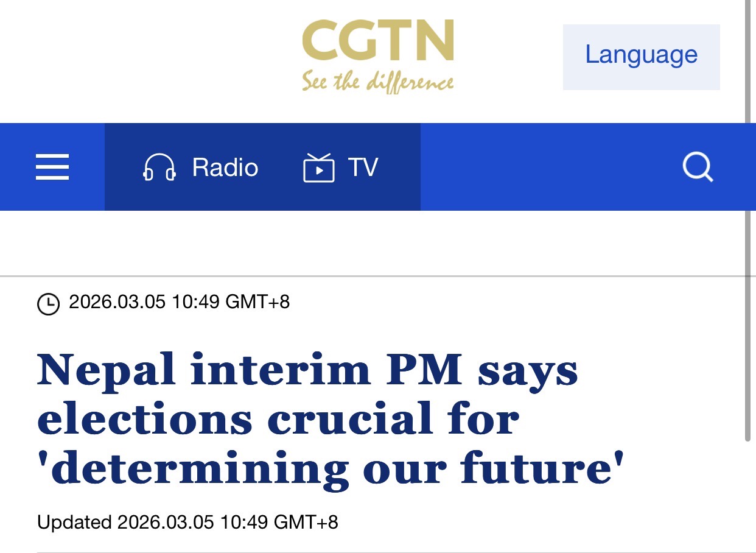The height and width of the screenshot is (553, 756).
Task: Click the 'determining our future' headline line
Action: coord(332,469)
